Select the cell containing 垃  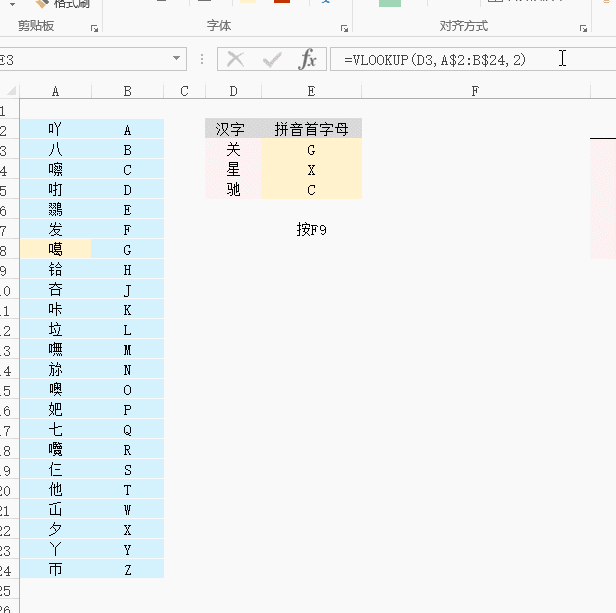click(x=55, y=329)
